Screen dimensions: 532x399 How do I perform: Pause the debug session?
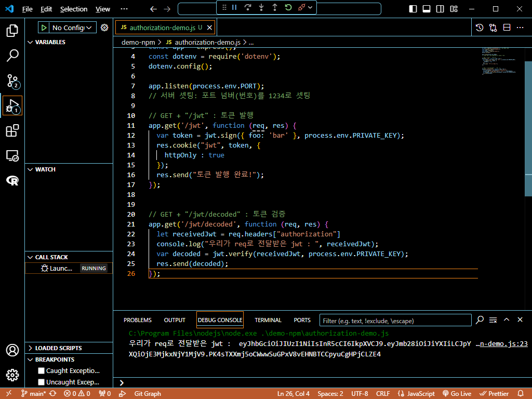[x=234, y=7]
